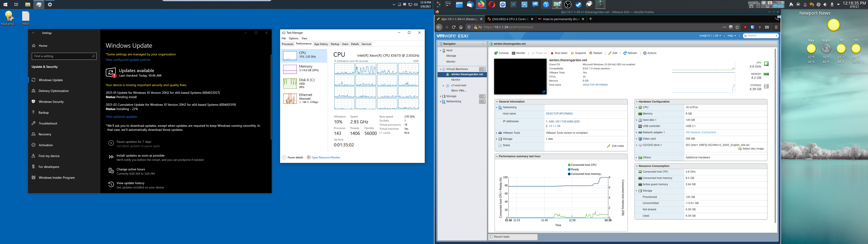Collapse Virtual Machines node in Navigator
Image resolution: width=868 pixels, height=244 pixels.
(440, 69)
